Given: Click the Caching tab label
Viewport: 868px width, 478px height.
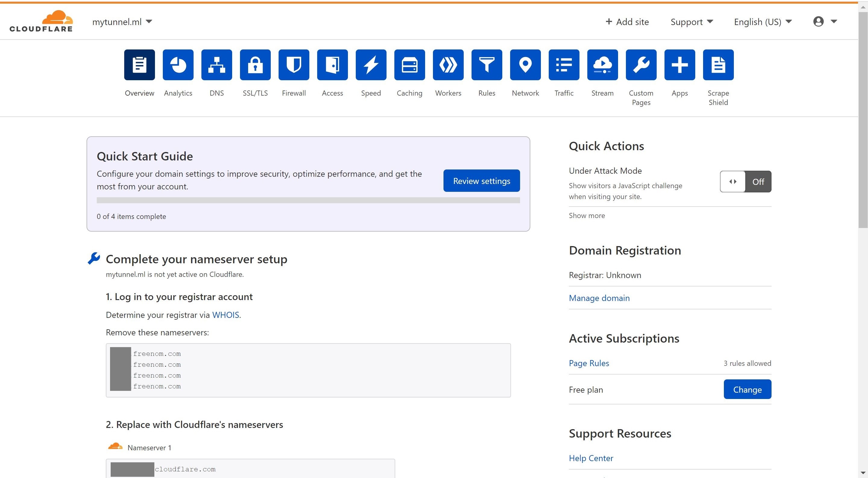Looking at the screenshot, I should (409, 93).
